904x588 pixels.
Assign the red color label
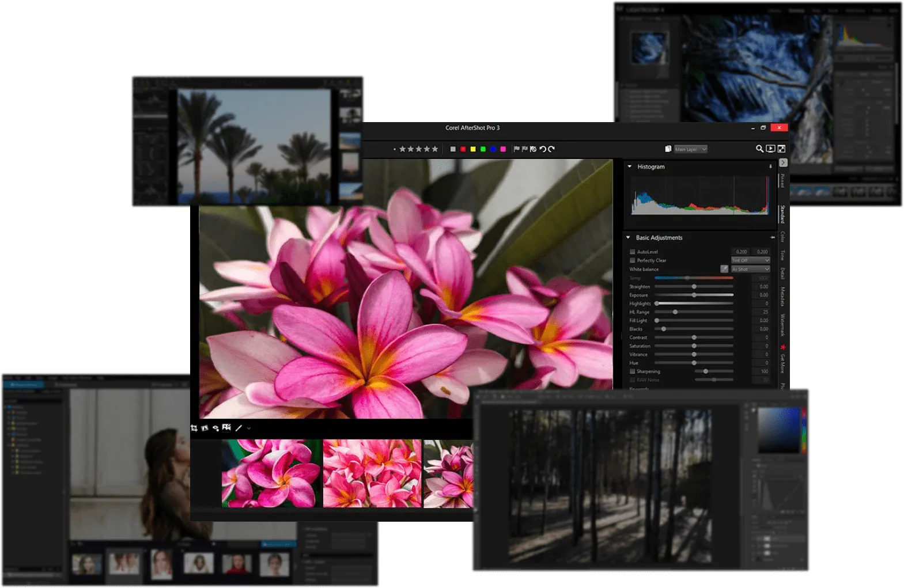coord(463,149)
